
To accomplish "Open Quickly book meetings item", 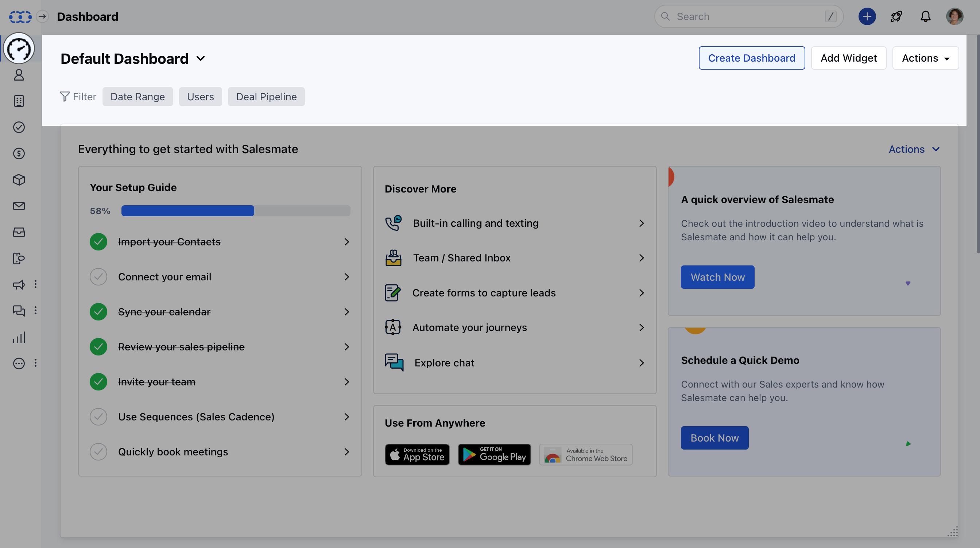I will point(220,452).
